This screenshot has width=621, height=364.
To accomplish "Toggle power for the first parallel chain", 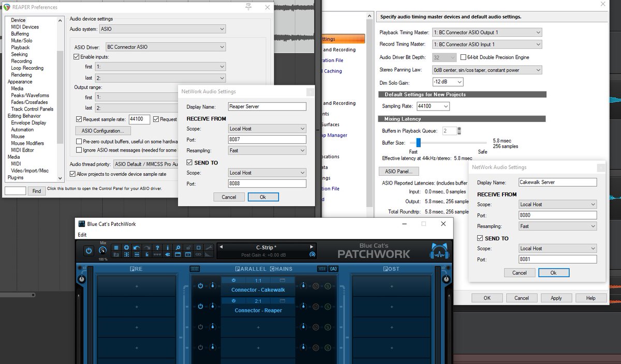I will (200, 285).
